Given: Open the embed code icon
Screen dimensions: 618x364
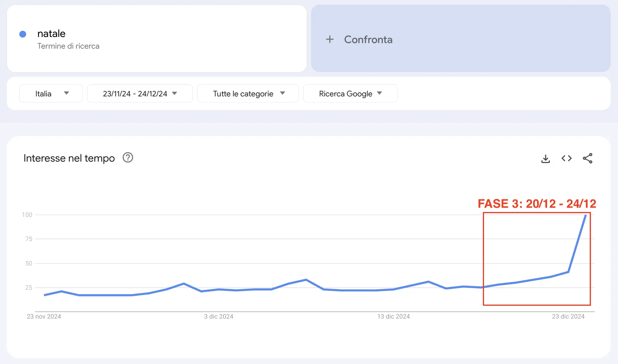Looking at the screenshot, I should pyautogui.click(x=566, y=158).
